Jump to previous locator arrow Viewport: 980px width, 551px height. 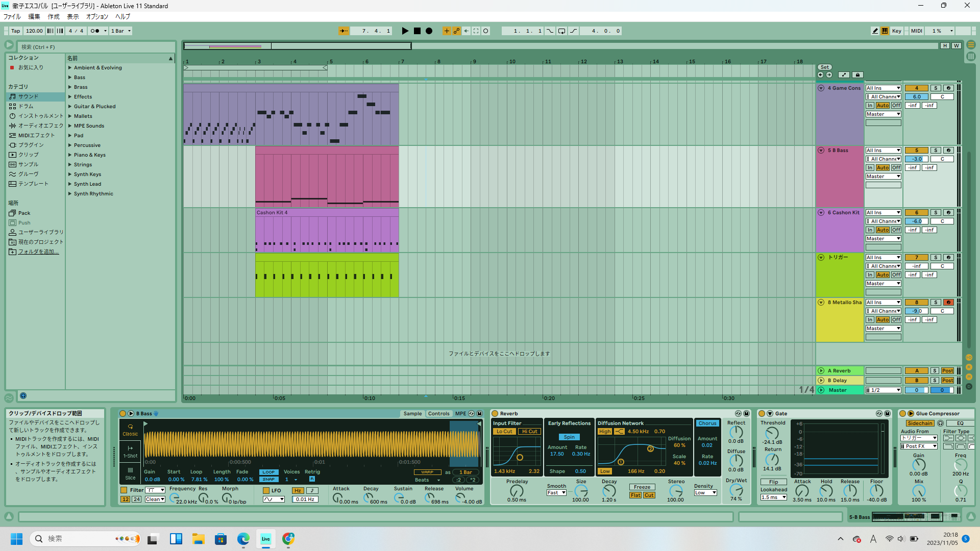[x=821, y=75]
